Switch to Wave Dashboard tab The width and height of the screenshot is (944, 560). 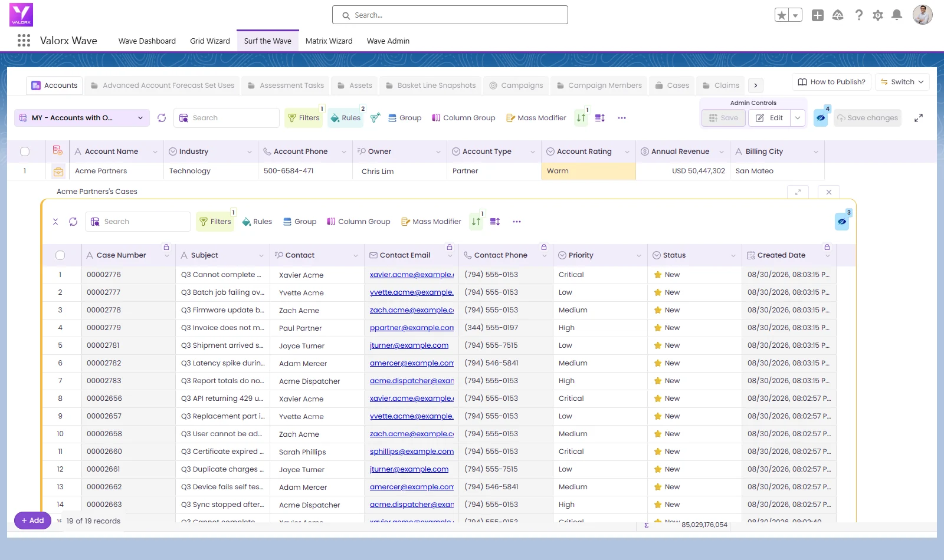pyautogui.click(x=147, y=41)
